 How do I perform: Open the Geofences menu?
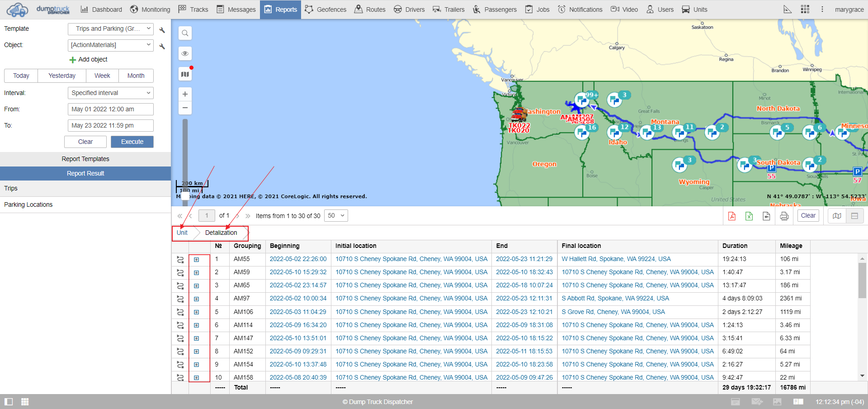pos(325,10)
